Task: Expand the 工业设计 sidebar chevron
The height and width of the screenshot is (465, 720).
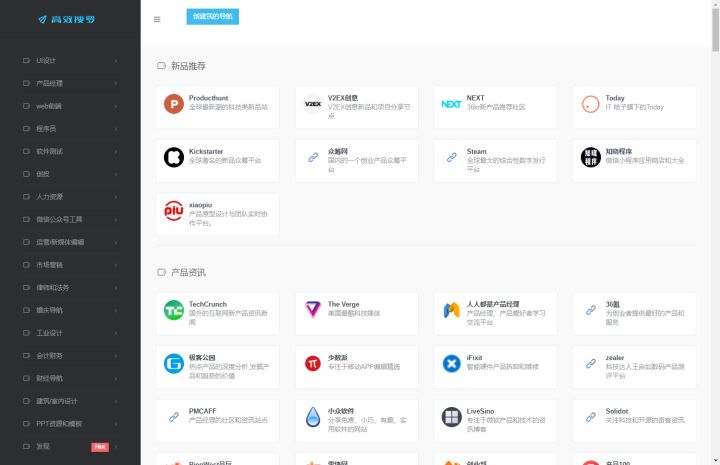Action: tap(116, 333)
